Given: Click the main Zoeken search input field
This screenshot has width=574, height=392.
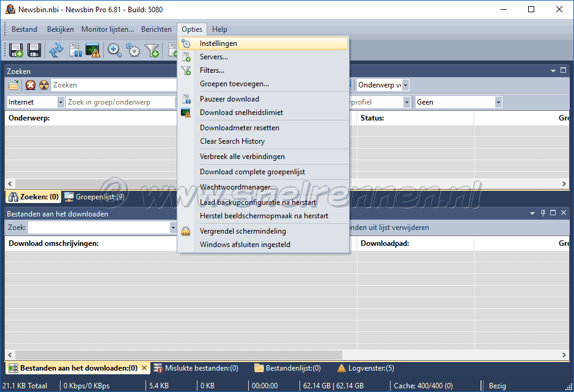Looking at the screenshot, I should click(114, 85).
